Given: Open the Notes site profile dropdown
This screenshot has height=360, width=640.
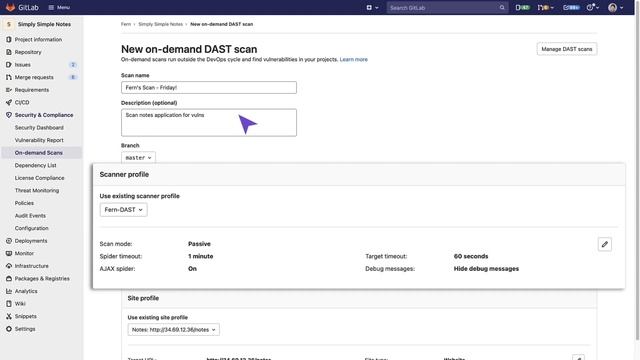Looking at the screenshot, I should point(173,329).
